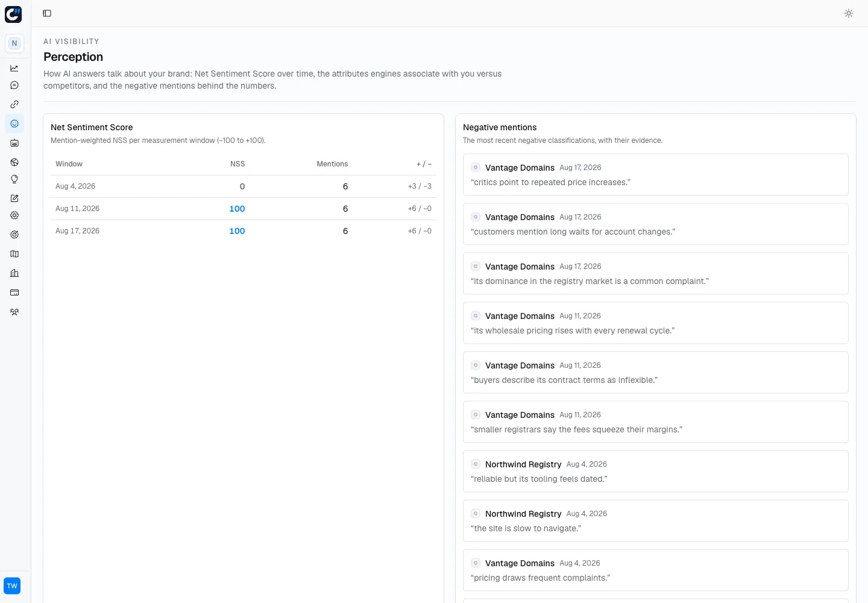Click the 'contract terms as inflexible' quote
The image size is (868, 603).
tap(564, 380)
